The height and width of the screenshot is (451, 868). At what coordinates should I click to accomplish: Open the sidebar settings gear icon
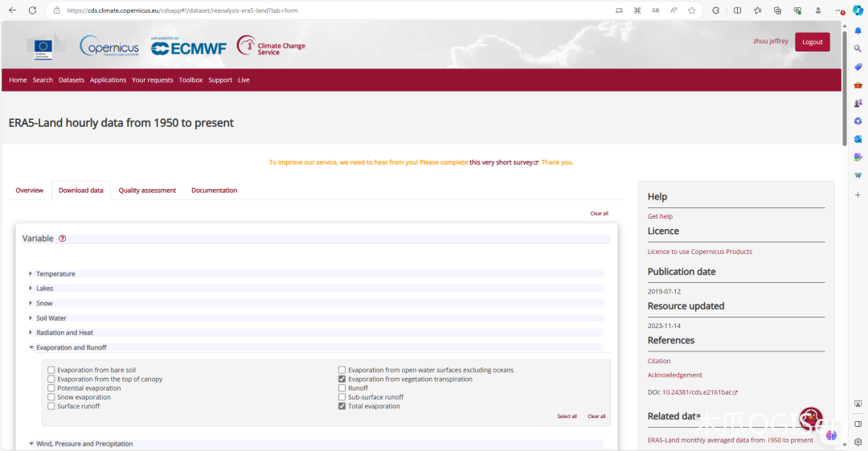click(x=858, y=441)
